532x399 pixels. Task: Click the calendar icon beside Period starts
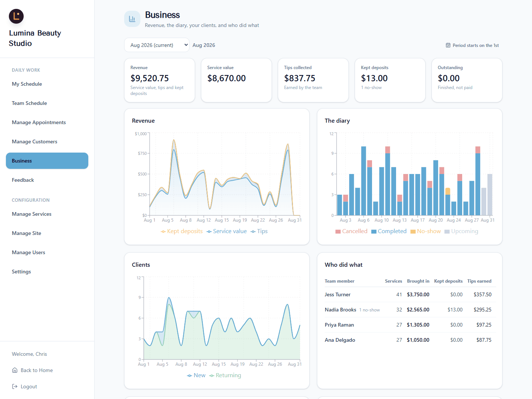(x=448, y=45)
